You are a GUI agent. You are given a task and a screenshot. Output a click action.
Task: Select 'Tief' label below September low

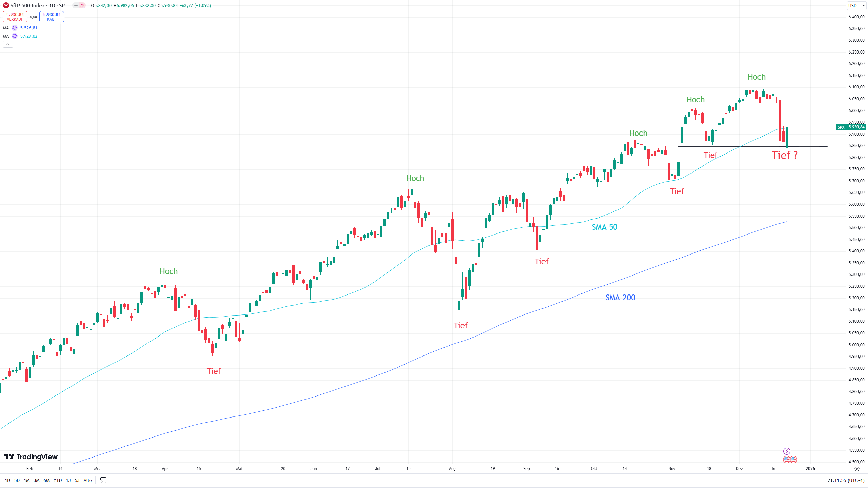tap(541, 262)
